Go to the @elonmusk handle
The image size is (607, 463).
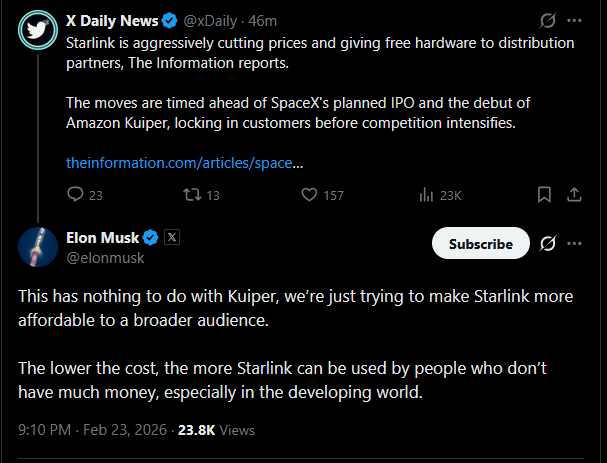click(x=105, y=257)
